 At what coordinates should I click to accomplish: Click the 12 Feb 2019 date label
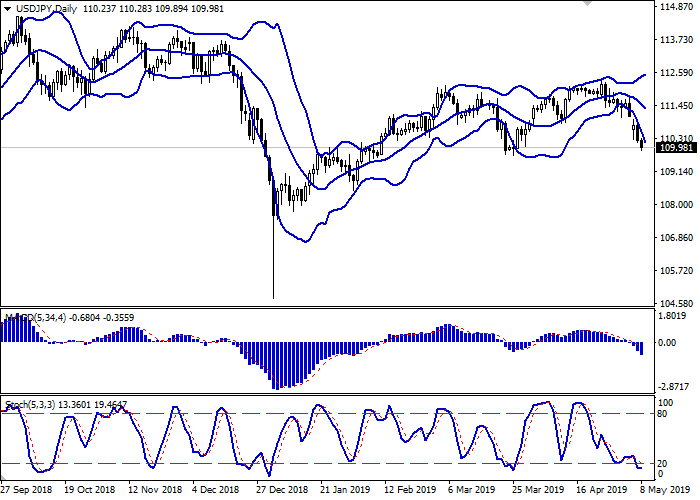pyautogui.click(x=410, y=490)
